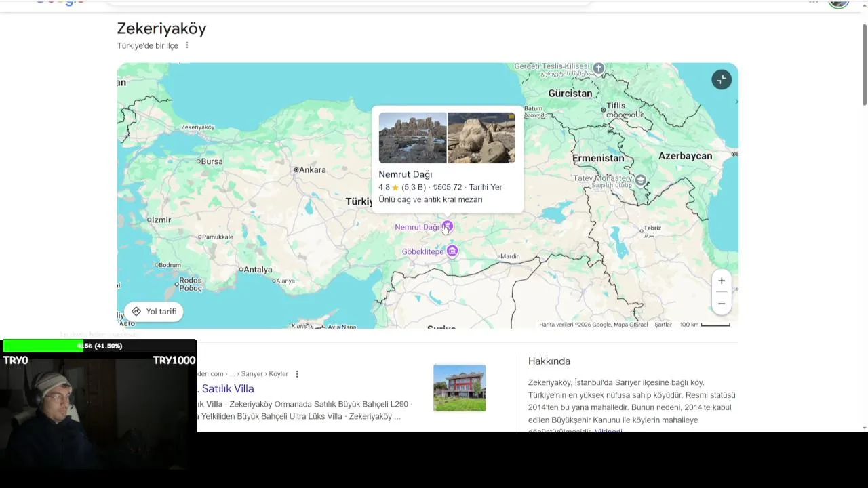Screen dimensions: 868x488
Task: Click the Rodos label on map
Action: click(191, 280)
